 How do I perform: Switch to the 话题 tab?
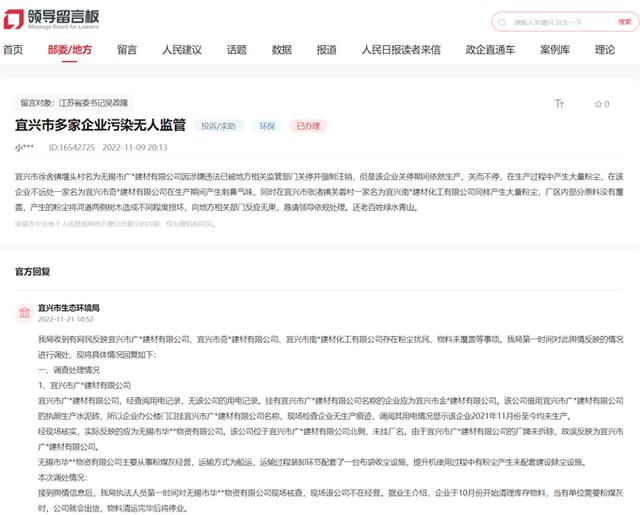coord(237,50)
